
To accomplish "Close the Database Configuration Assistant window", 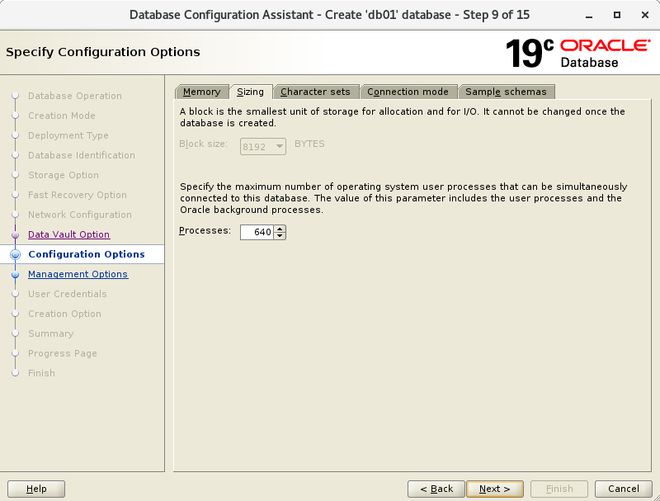I will pos(645,15).
